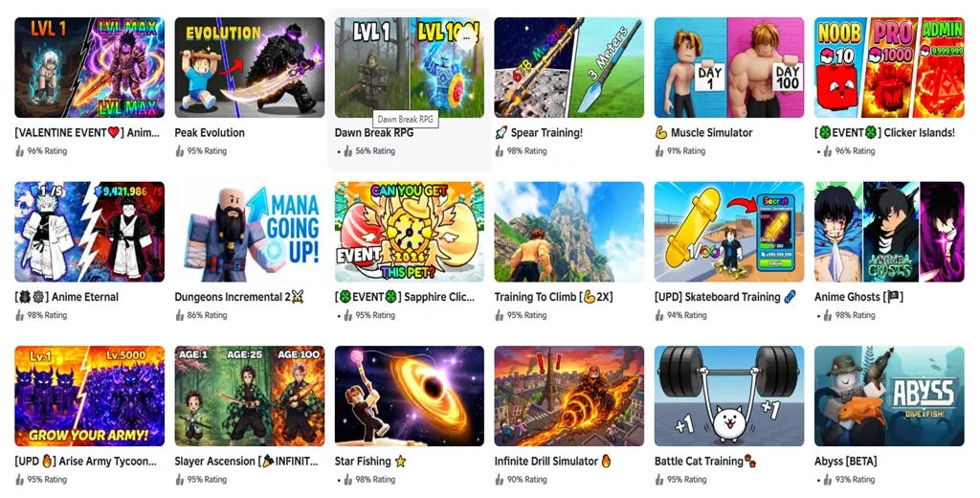Select the Clicker Islands Noob Pro Admin thumbnail
Screen dimensions: 980x498
coord(889,68)
